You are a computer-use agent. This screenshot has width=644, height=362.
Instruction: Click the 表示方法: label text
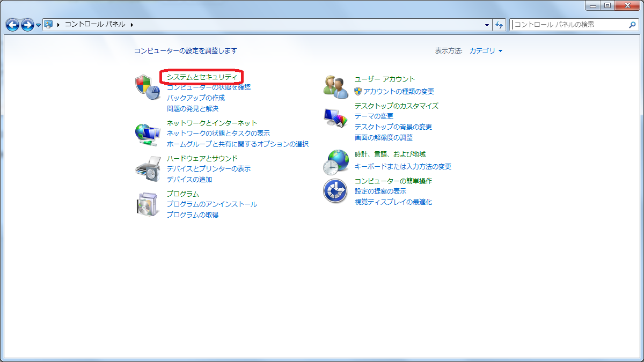(449, 51)
